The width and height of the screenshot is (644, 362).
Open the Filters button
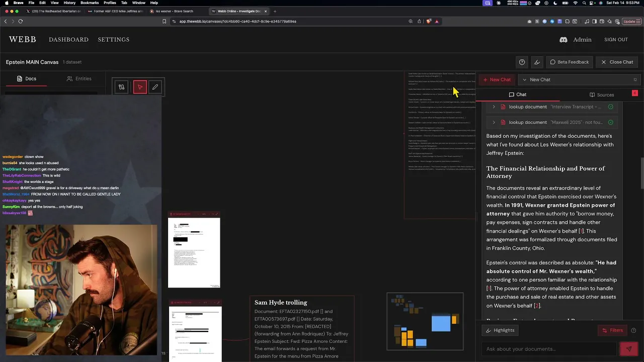tap(612, 330)
